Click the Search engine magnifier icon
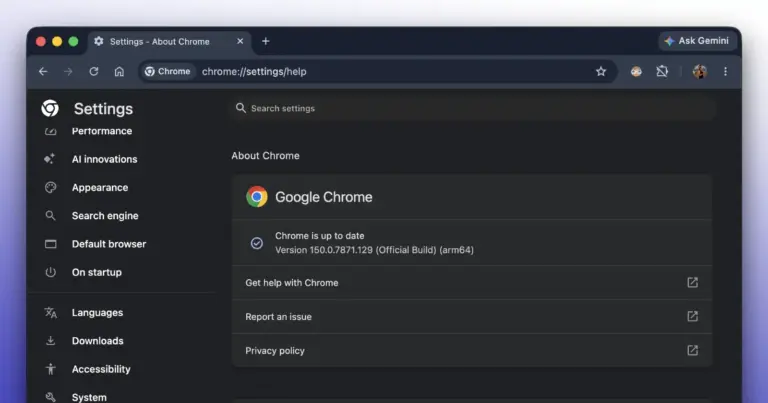The image size is (768, 403). 50,215
